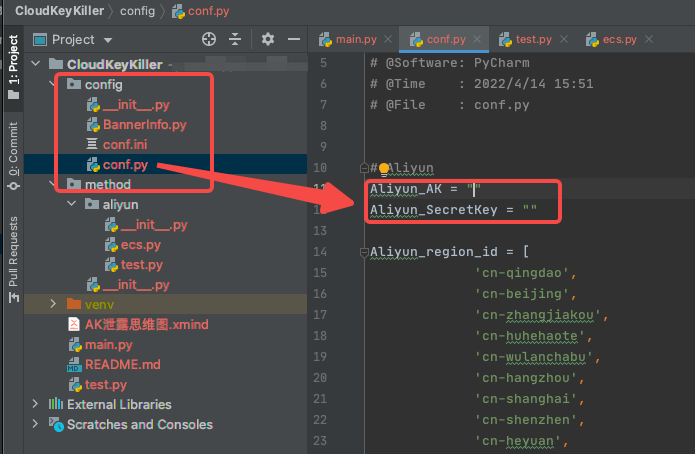Click the 'cn-qingdao' string in editor

click(x=522, y=273)
